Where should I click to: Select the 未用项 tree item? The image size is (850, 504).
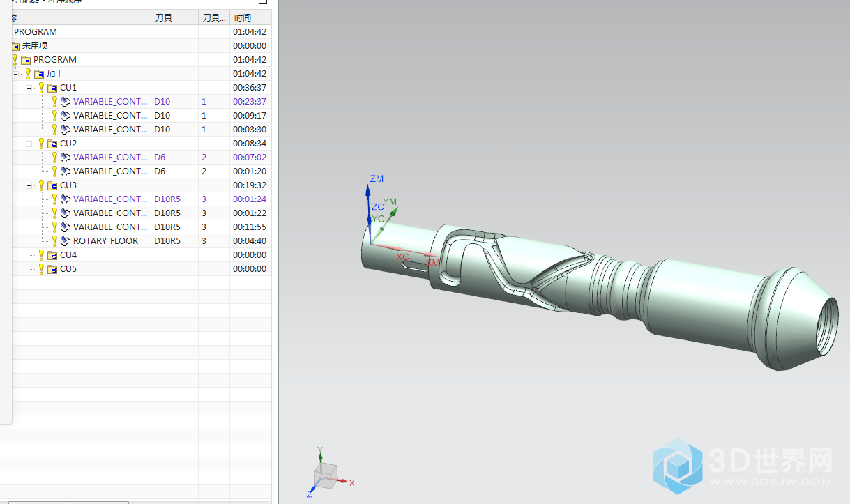point(35,46)
